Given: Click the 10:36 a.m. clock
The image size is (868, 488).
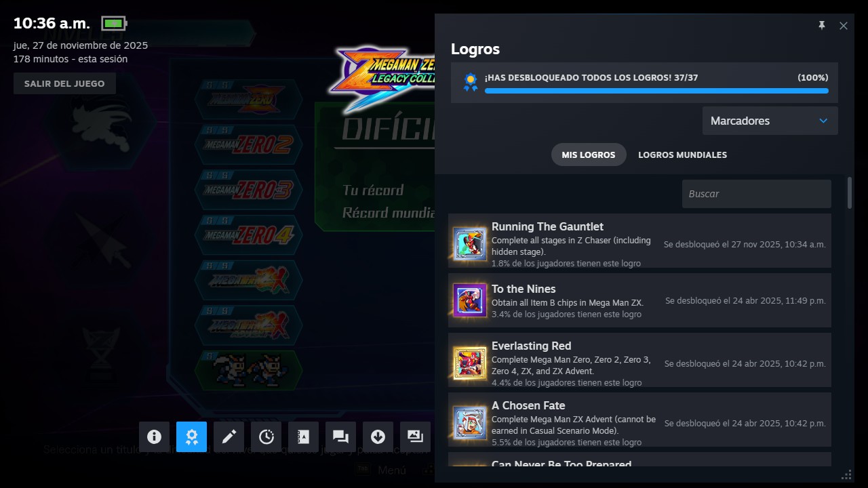Looking at the screenshot, I should click(52, 23).
